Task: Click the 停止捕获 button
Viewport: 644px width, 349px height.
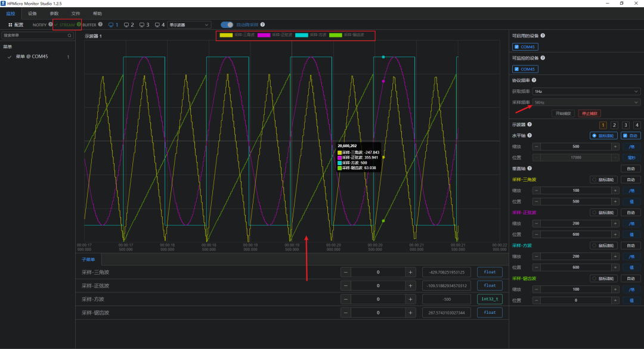Action: click(x=589, y=113)
